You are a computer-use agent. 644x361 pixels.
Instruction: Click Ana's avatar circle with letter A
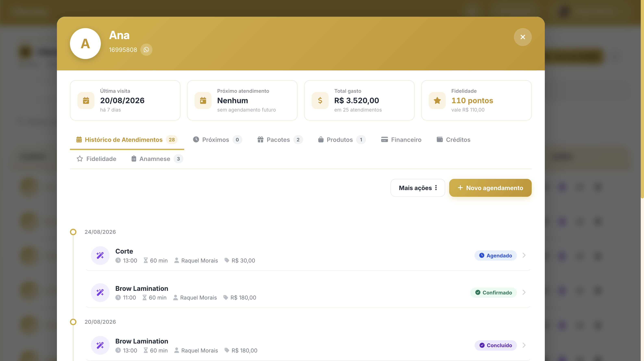click(85, 44)
